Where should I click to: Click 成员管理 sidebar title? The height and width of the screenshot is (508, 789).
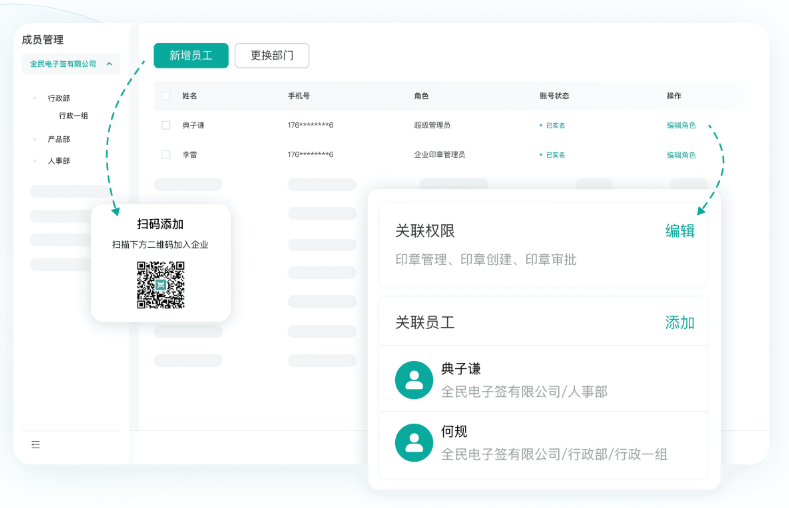coord(43,40)
